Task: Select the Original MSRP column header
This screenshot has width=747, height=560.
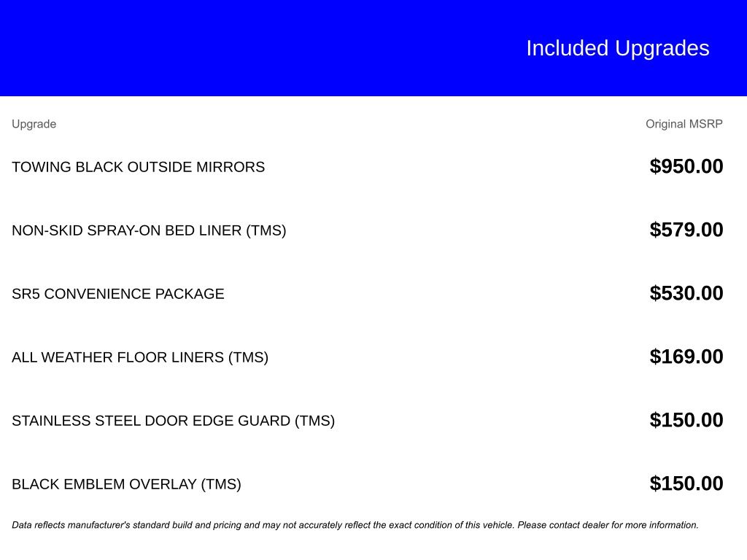Action: click(x=684, y=124)
